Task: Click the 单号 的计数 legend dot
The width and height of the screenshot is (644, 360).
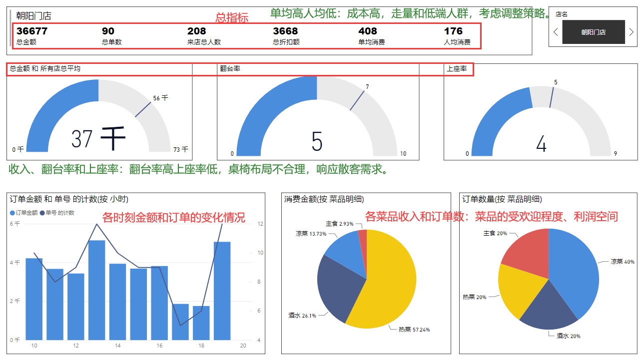Action: coord(42,213)
